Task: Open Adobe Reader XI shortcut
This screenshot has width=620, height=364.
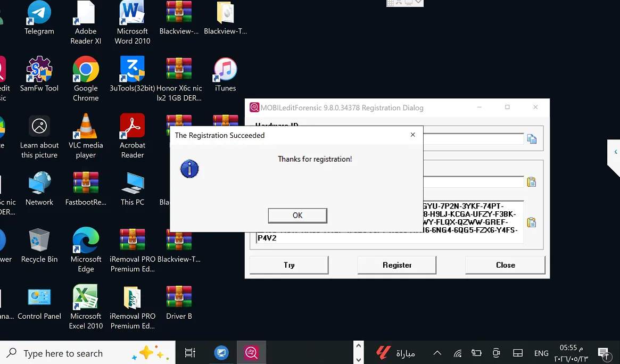Action: [x=86, y=22]
